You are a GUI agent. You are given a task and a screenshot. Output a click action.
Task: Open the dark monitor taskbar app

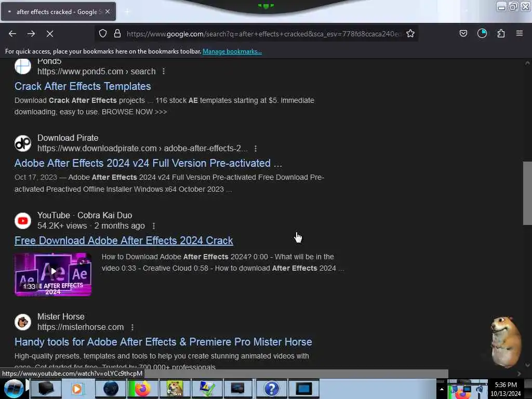pos(238,389)
